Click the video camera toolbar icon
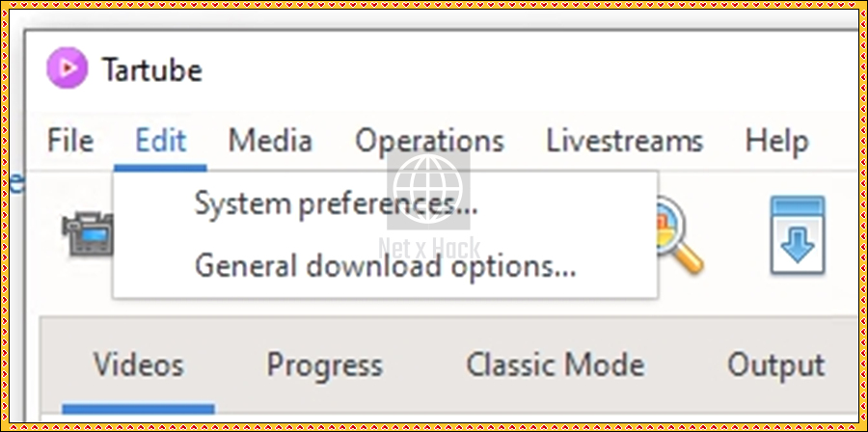The width and height of the screenshot is (868, 432). click(88, 234)
